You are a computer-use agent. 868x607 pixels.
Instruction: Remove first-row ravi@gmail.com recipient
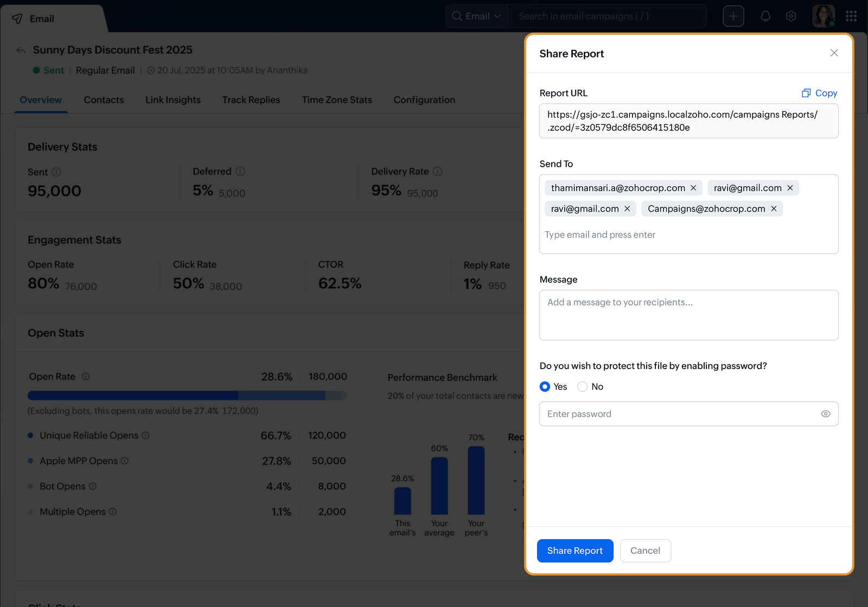[790, 188]
